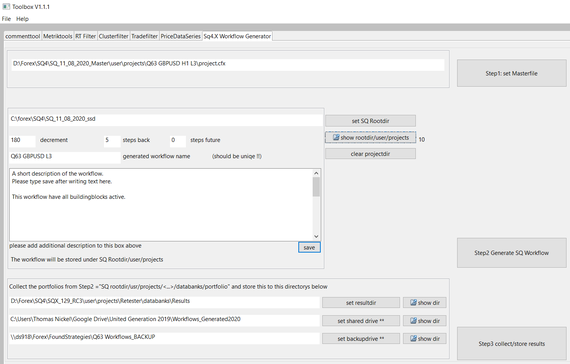The image size is (570, 364).
Task: Click the 'steps back' label
Action: coord(136,140)
